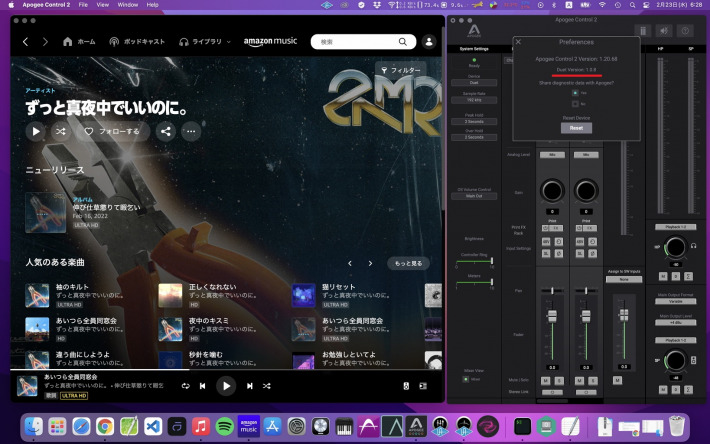Toggle repeat in the player bar
Image resolution: width=710 pixels, height=444 pixels.
[x=185, y=386]
